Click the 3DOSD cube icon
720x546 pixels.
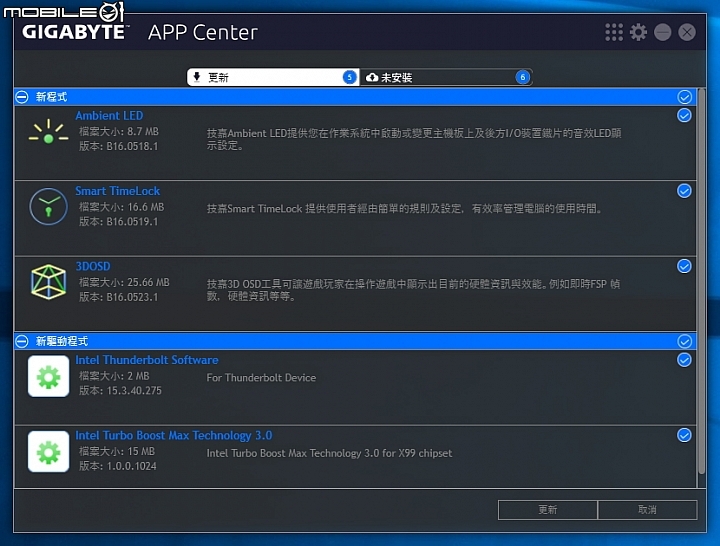pyautogui.click(x=48, y=281)
